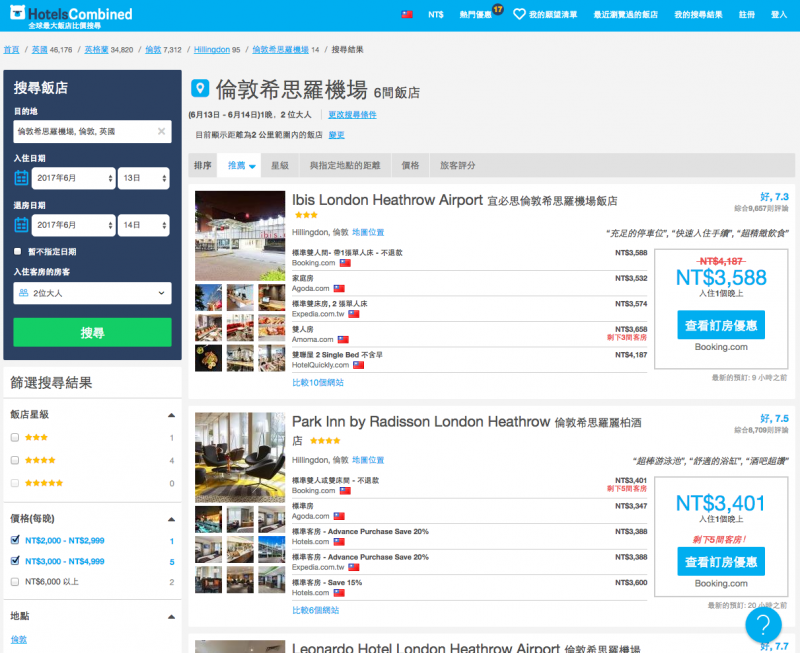Click 查看訂房優惠 for Park Inn by Radisson

721,561
